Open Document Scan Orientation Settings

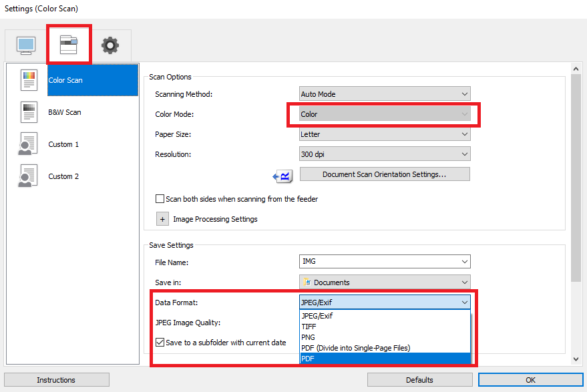click(x=385, y=174)
